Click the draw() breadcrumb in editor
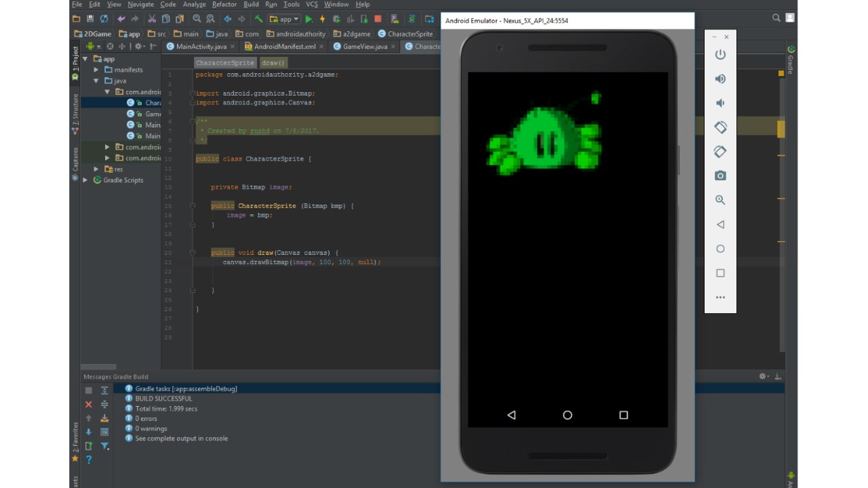 (x=273, y=63)
